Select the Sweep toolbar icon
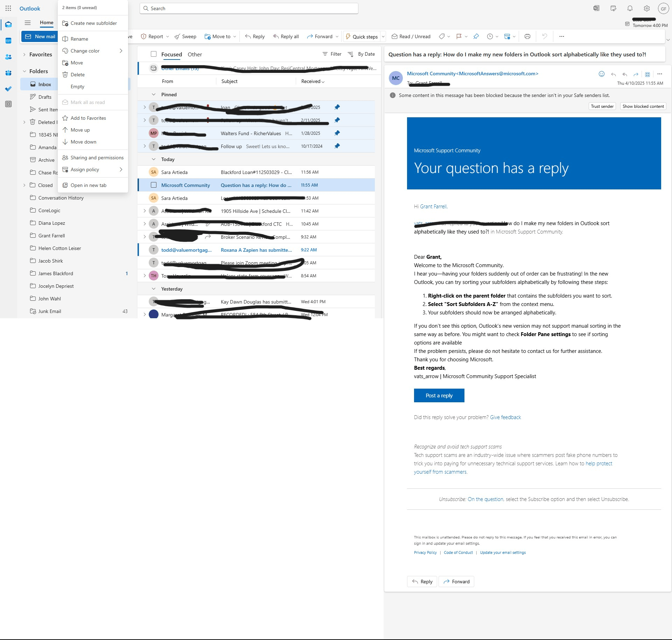The image size is (672, 640). 185,36
